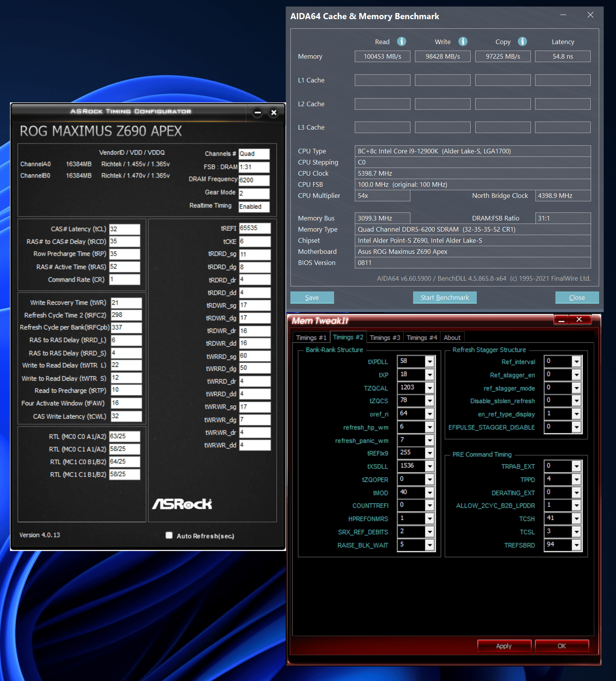Viewport: 616px width, 681px height.
Task: Click the CAS# Latency (tCL) field
Action: pos(125,229)
